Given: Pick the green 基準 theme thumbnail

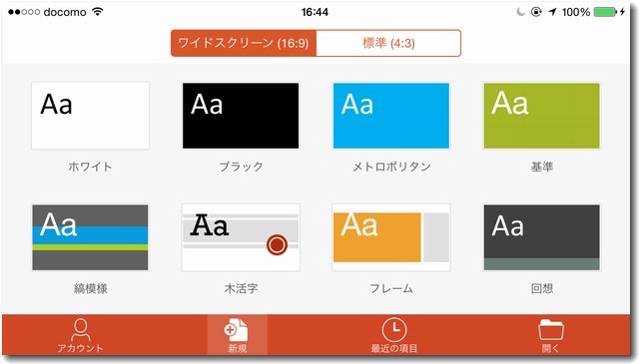Looking at the screenshot, I should click(541, 116).
